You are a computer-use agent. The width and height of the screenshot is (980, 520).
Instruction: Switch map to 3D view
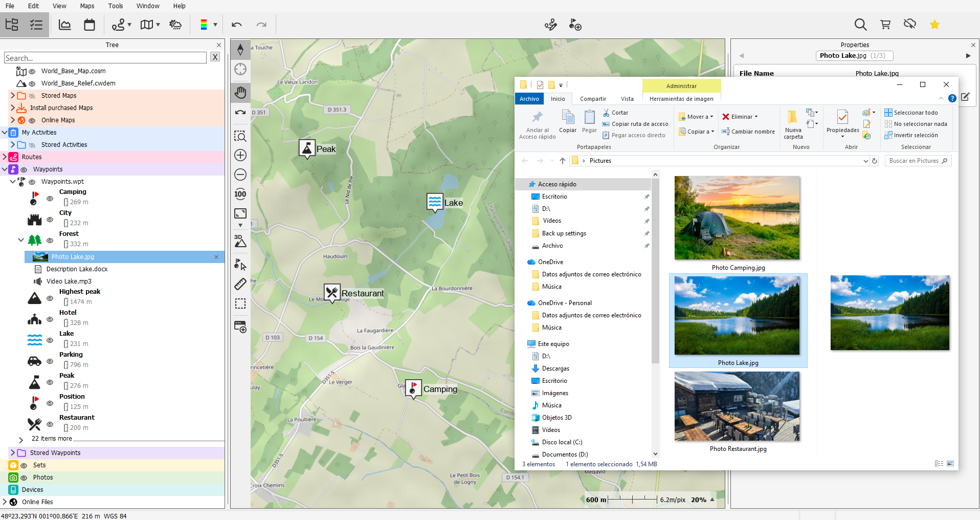coord(240,241)
